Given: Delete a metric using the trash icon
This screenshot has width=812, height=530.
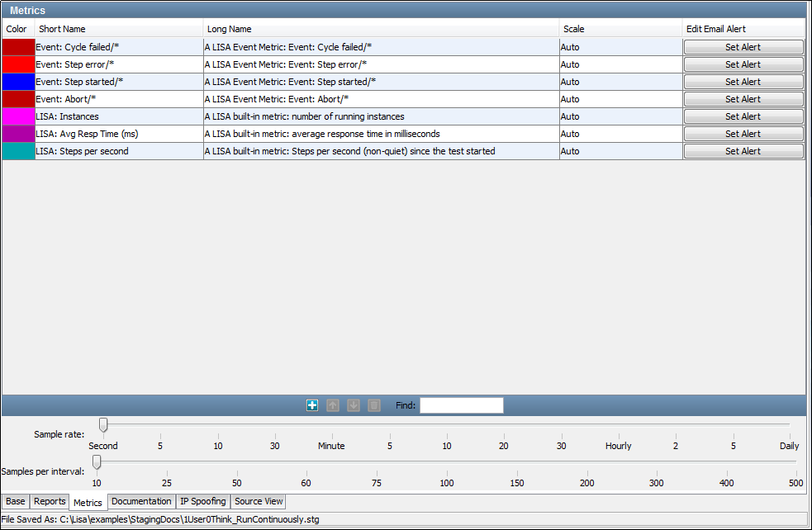Looking at the screenshot, I should pos(373,405).
